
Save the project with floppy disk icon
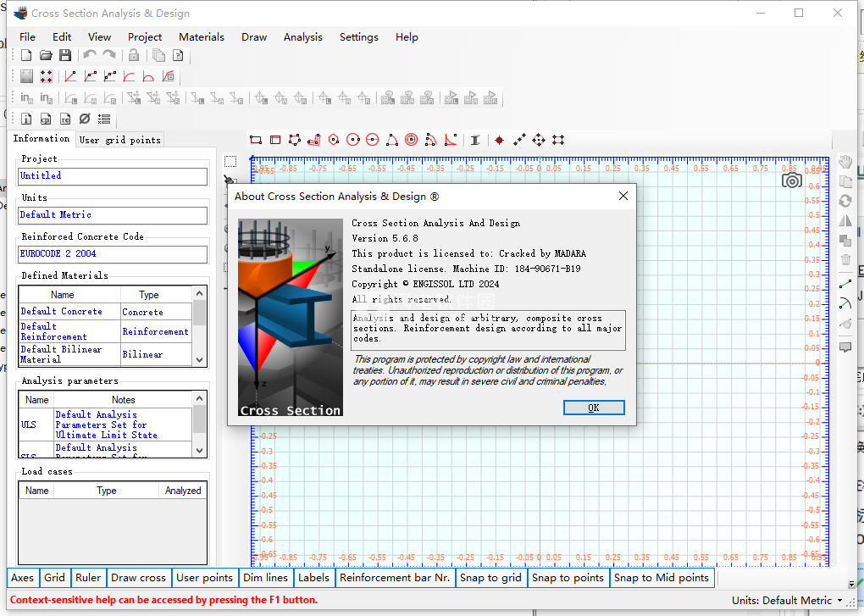pyautogui.click(x=65, y=55)
